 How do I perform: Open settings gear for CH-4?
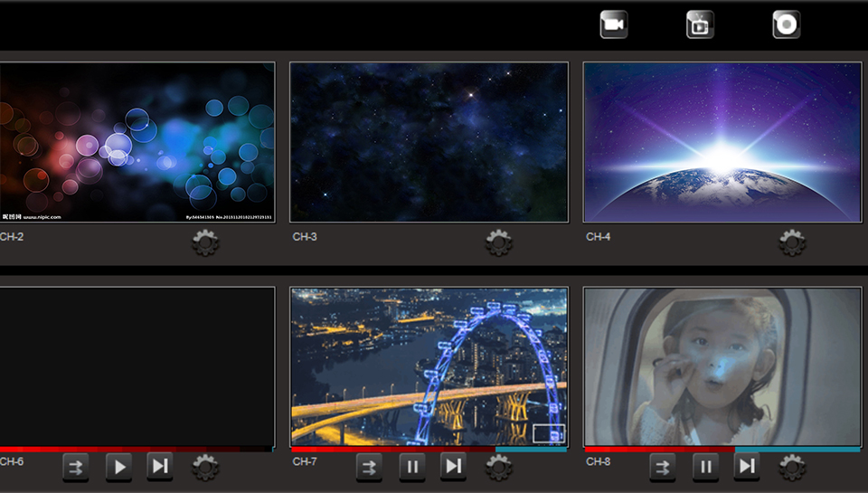[x=792, y=242]
